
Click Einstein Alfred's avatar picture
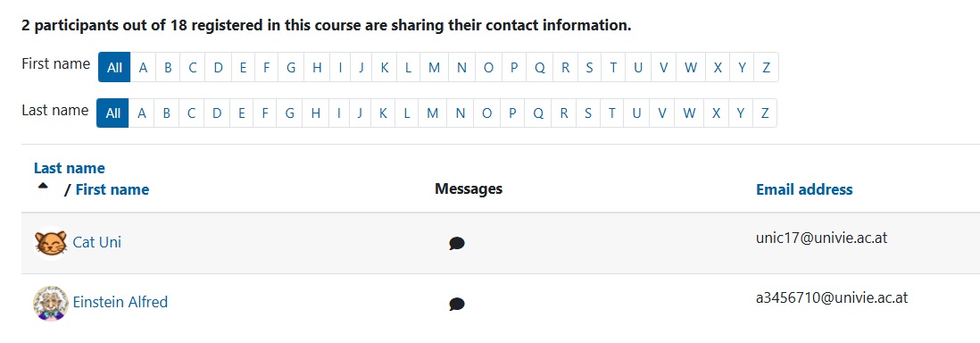point(51,304)
